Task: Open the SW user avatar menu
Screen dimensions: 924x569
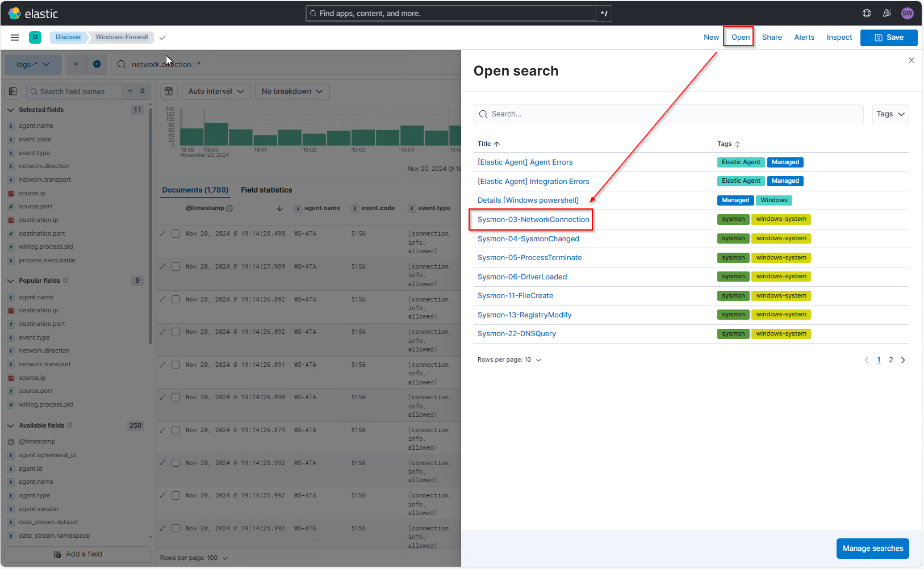Action: tap(908, 13)
